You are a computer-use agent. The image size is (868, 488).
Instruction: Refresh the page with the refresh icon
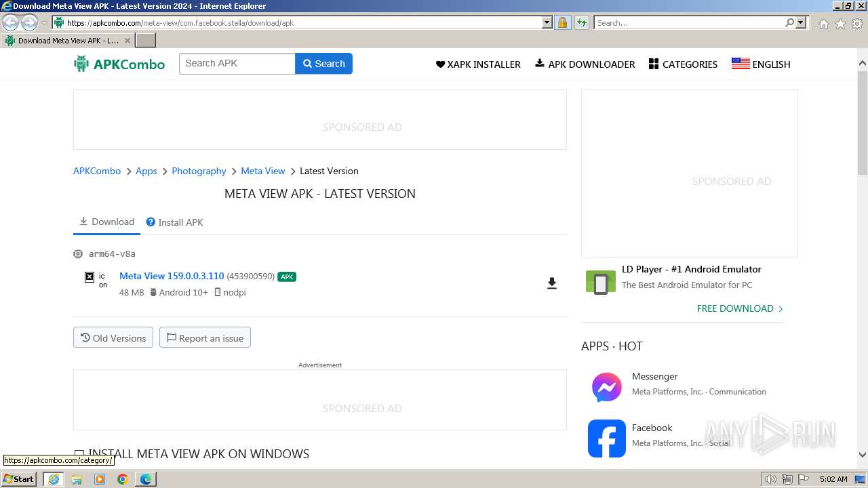click(581, 22)
